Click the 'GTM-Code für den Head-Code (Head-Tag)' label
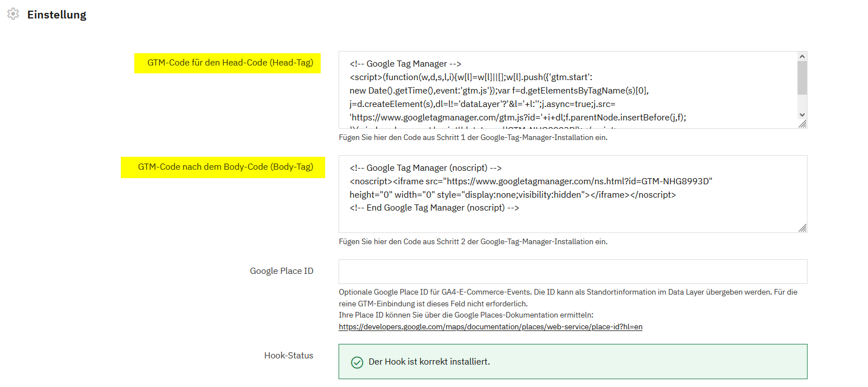Screen dimensions: 868x387 (230, 63)
